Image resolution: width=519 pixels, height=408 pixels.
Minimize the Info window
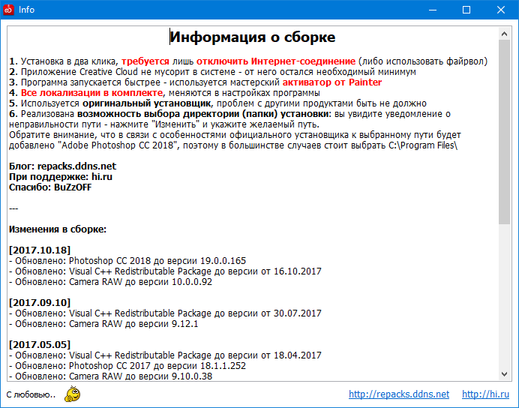click(433, 10)
